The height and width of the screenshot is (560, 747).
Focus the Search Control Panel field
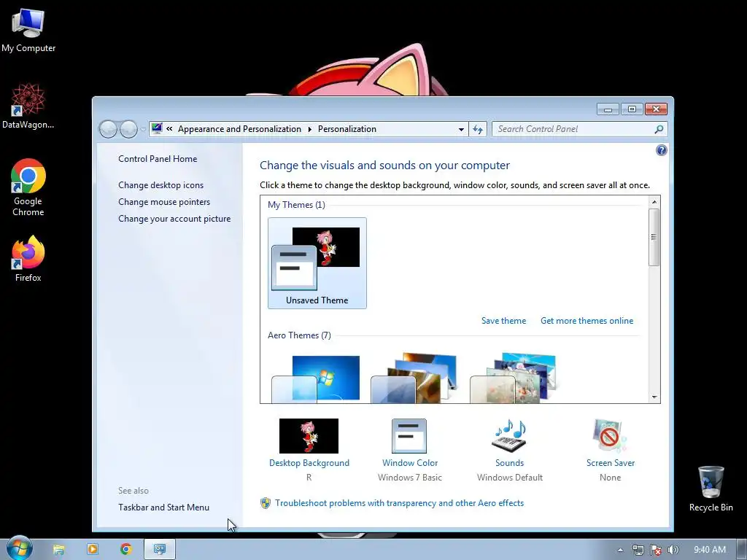click(x=574, y=129)
